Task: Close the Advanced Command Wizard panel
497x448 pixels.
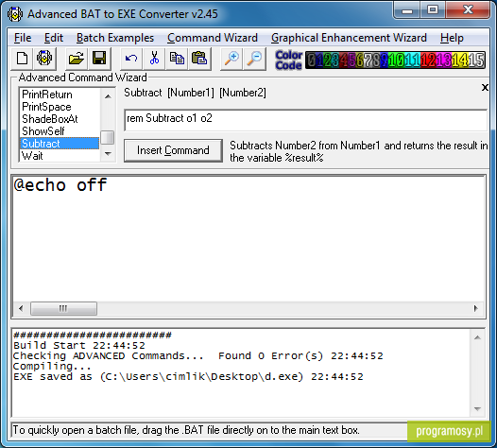Action: [x=485, y=88]
